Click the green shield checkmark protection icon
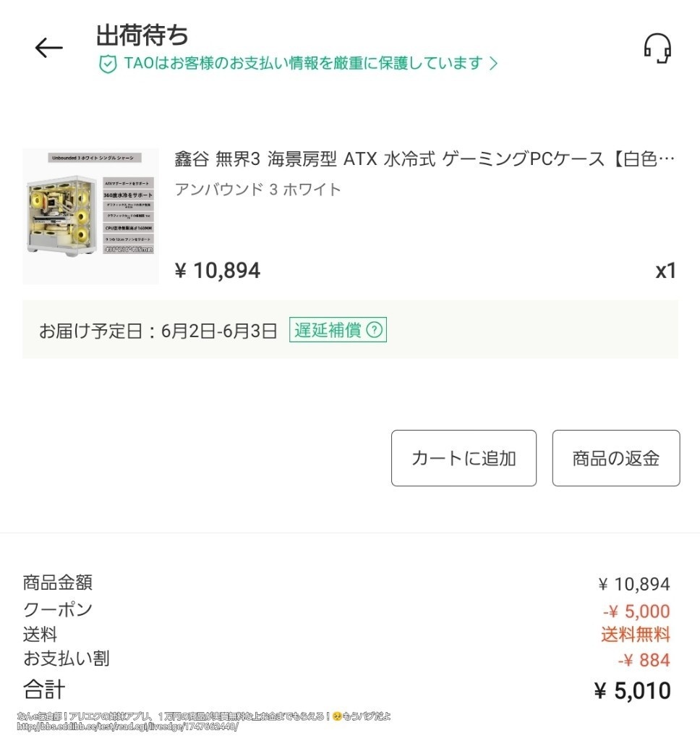Viewport: 700px width, 741px height. point(107,64)
